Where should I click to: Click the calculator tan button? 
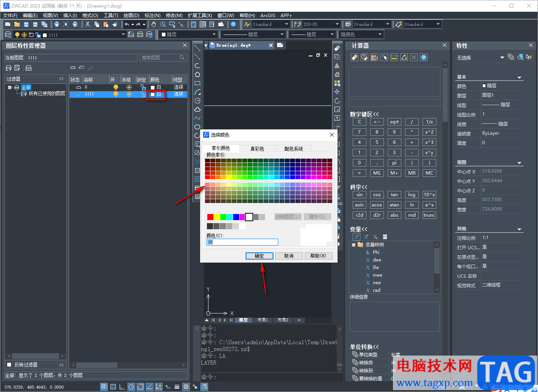click(x=394, y=195)
